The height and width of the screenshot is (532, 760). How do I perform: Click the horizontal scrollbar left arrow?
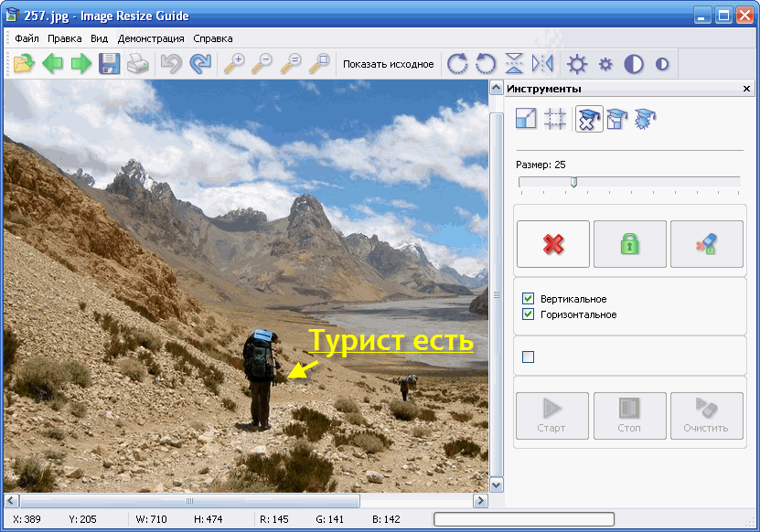[12, 501]
